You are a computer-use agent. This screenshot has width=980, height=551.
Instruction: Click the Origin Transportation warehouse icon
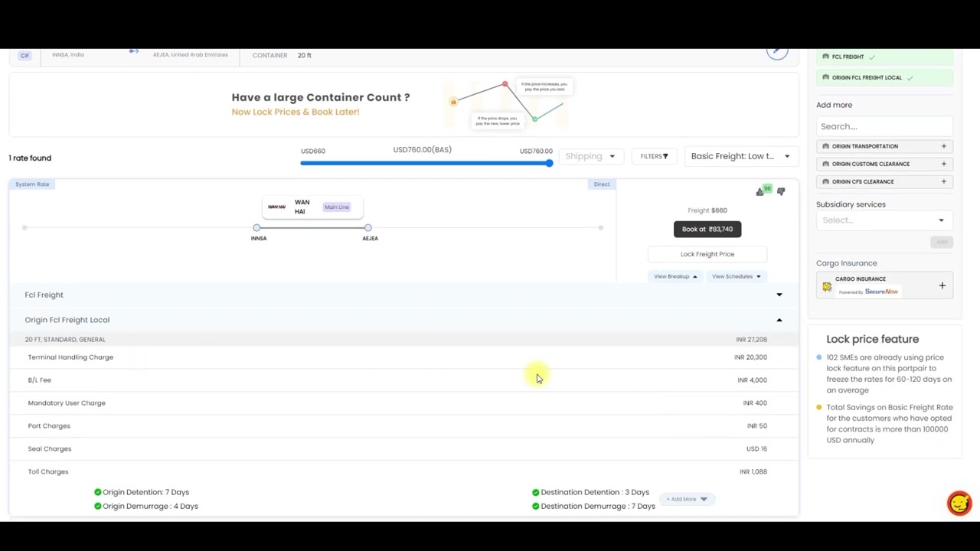coord(826,146)
